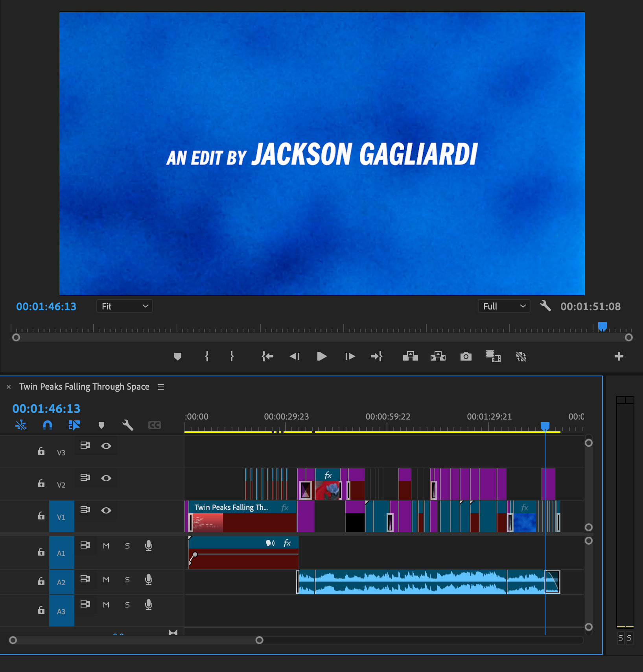Toggle insert sequences as nests option
Viewport: 643px width, 672px height.
click(21, 425)
